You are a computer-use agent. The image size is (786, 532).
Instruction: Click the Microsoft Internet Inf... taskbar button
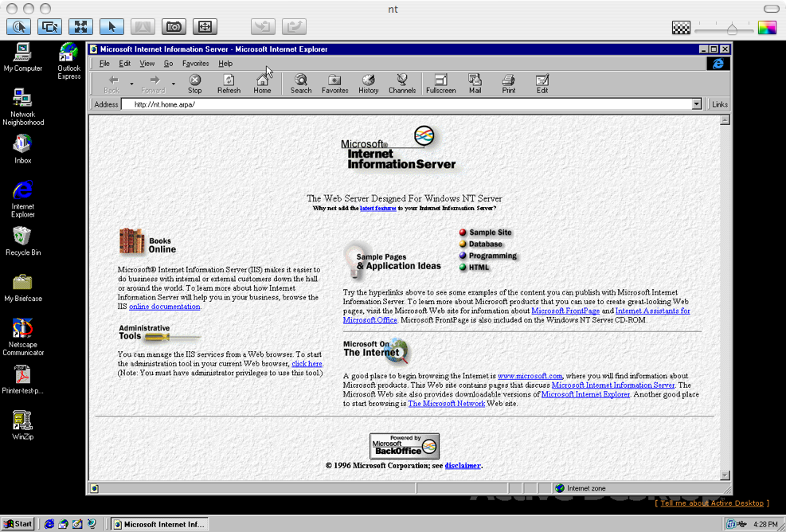click(x=159, y=524)
